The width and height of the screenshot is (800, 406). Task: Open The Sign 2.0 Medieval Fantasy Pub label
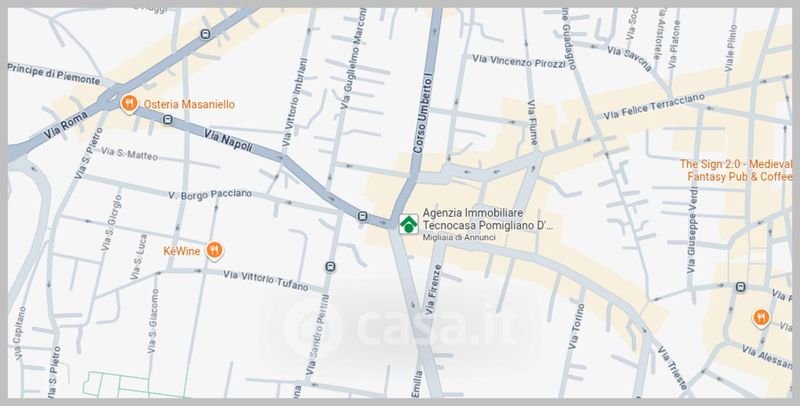[736, 170]
